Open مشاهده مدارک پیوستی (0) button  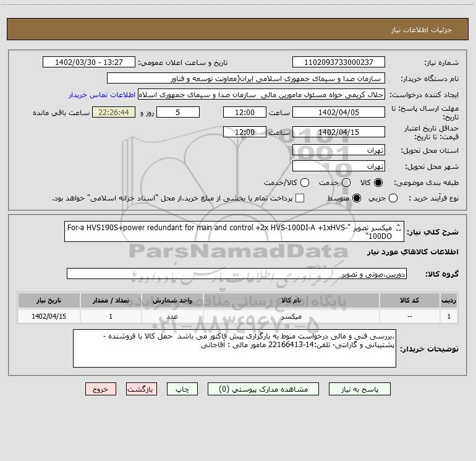263,389
